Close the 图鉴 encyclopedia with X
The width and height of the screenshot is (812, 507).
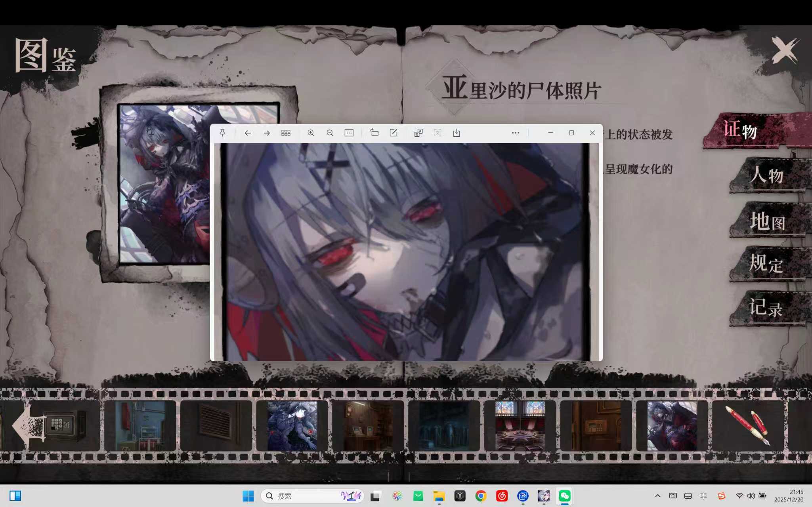point(785,51)
